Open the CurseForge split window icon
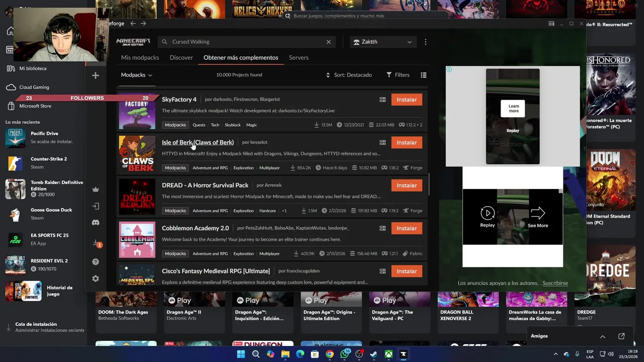This screenshot has height=362, width=644. pyautogui.click(x=551, y=24)
